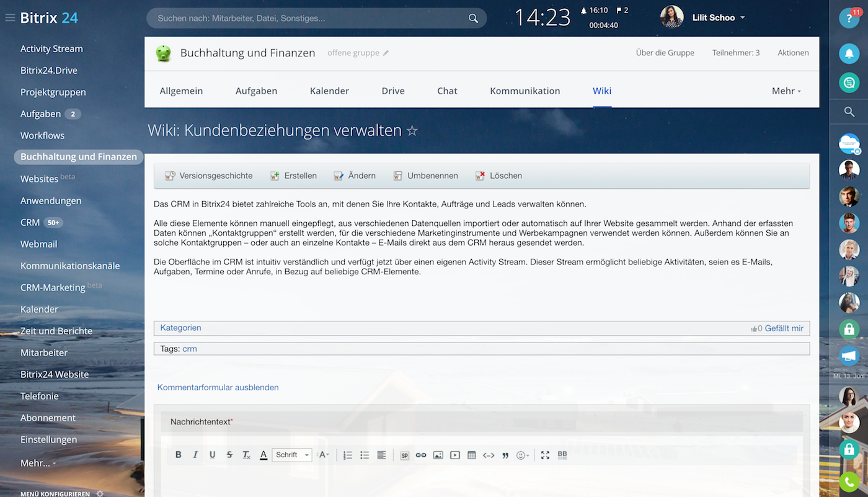Go to the Chat tab

447,91
